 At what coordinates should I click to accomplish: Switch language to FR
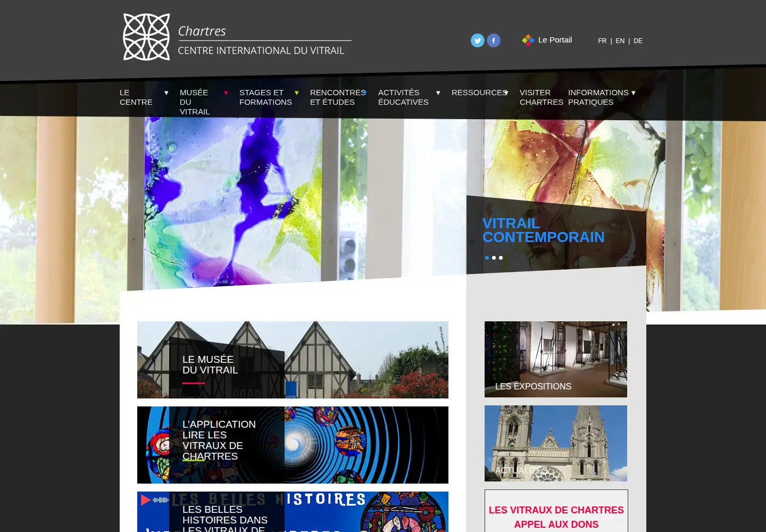602,41
